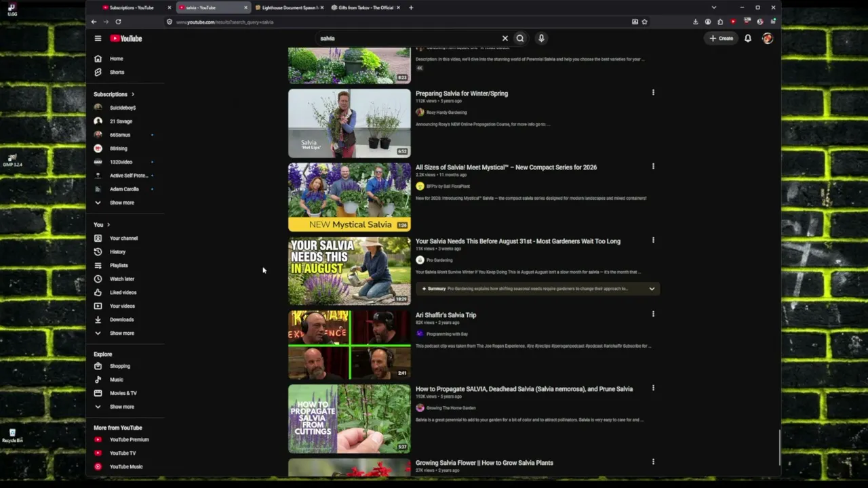Viewport: 868px width, 488px height.
Task: Expand the Summary for Pro Gardening video
Action: pos(652,289)
